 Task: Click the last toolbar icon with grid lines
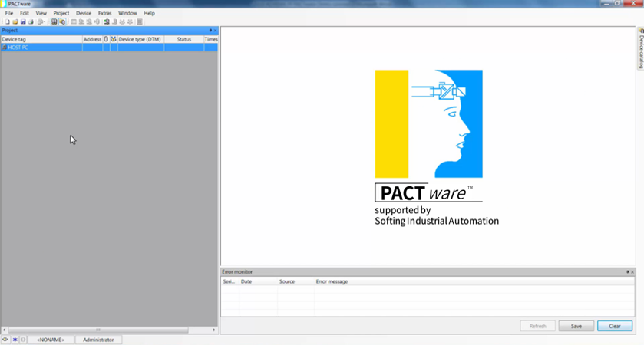pyautogui.click(x=140, y=21)
